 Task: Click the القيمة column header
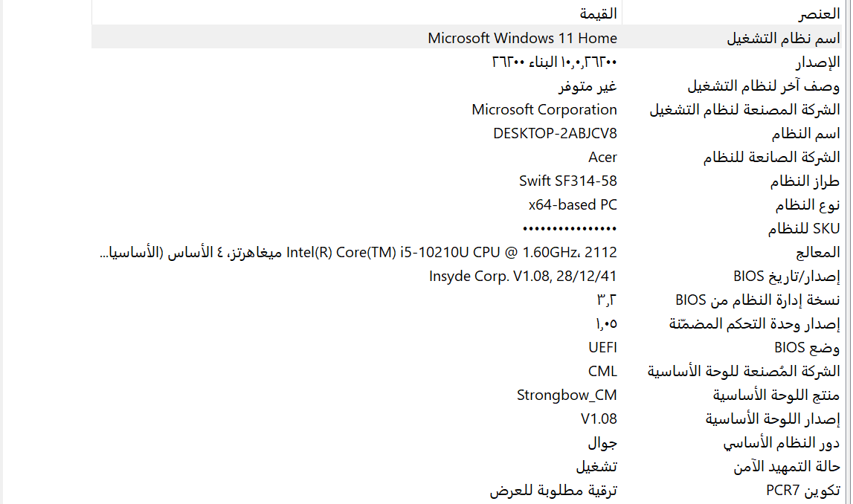357,13
